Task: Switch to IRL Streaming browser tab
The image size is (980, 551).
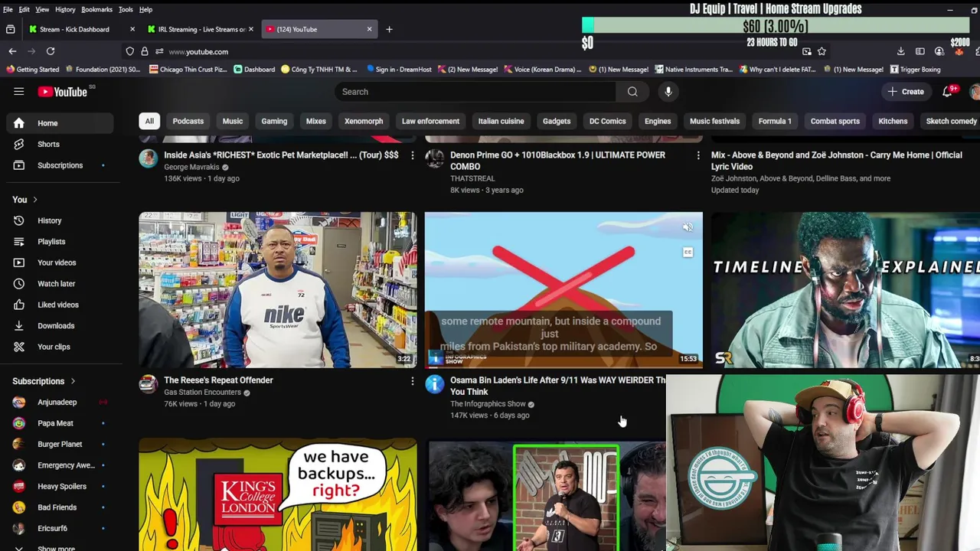Action: [x=201, y=29]
